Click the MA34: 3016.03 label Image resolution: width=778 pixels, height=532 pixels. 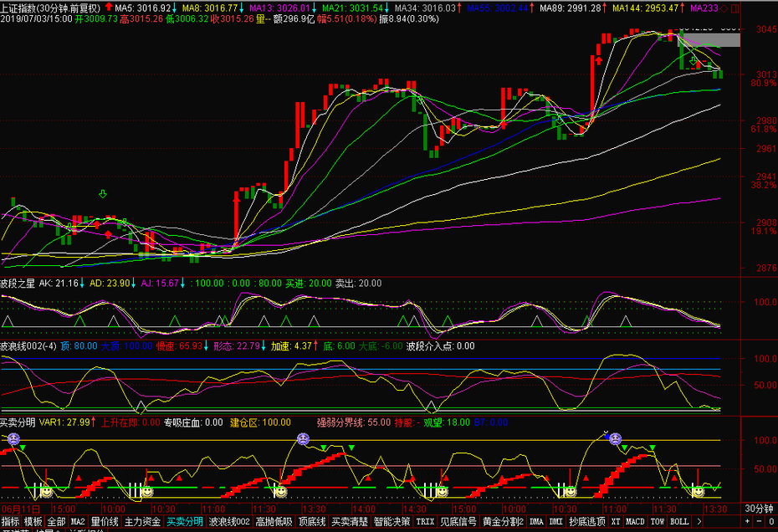(425, 8)
